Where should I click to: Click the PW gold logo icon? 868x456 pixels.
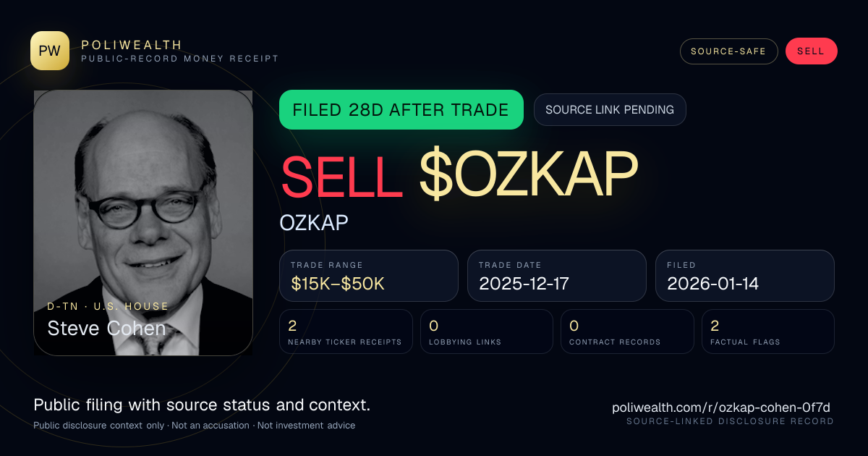pyautogui.click(x=50, y=51)
